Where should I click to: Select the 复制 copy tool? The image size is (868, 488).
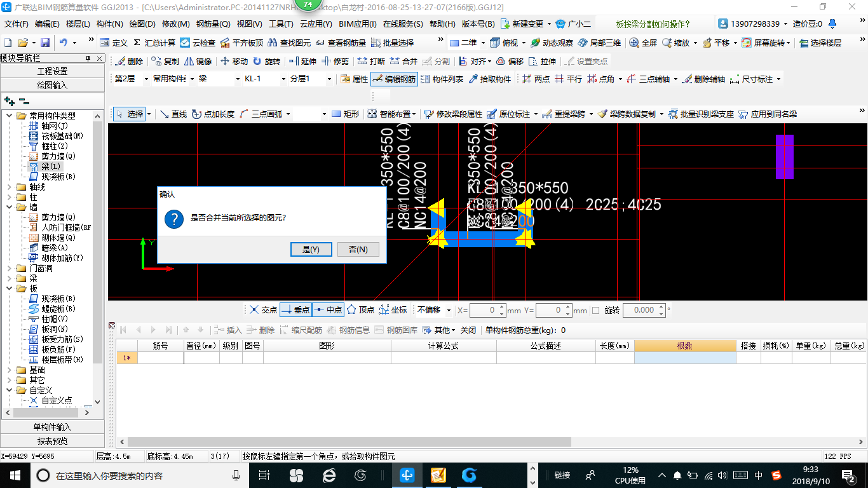pyautogui.click(x=166, y=62)
